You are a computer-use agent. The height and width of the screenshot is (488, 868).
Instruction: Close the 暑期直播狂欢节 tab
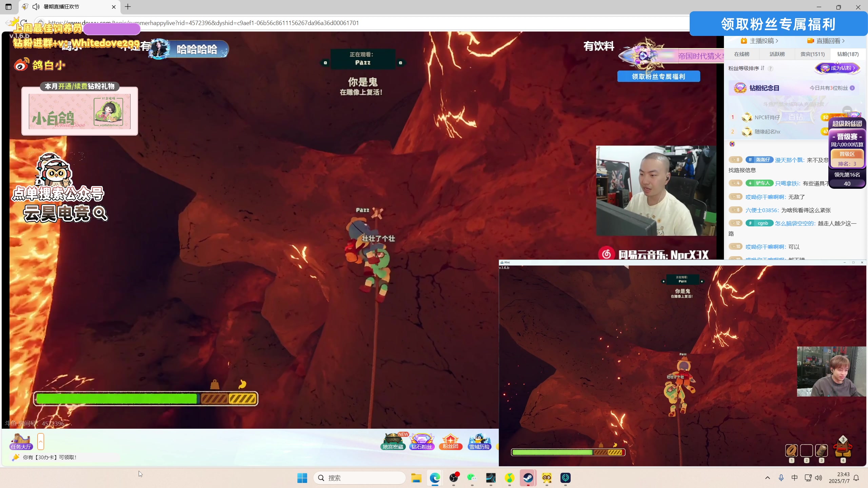pos(114,7)
